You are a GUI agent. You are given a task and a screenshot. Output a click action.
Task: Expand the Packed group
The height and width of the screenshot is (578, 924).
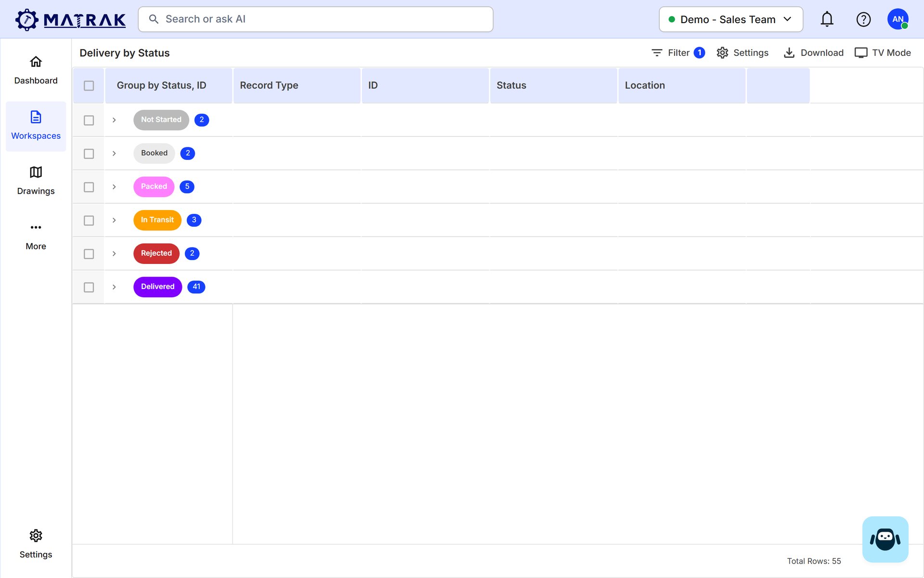click(114, 187)
